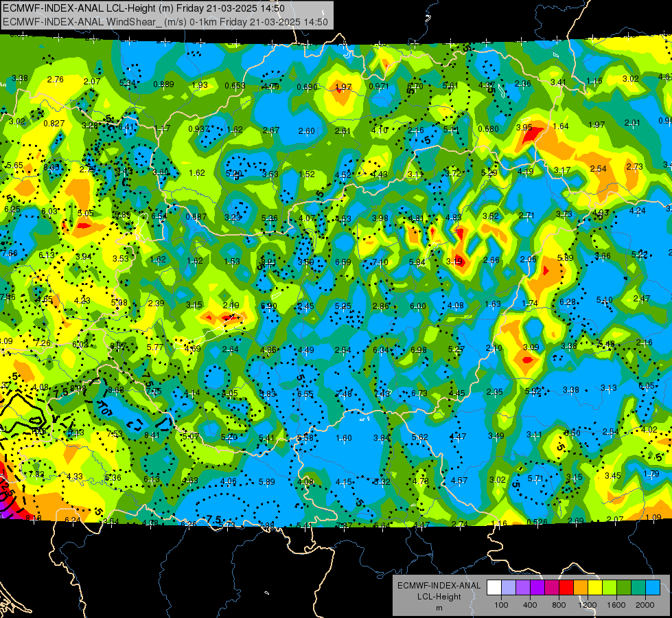Select the red legend swatch

pos(566,588)
